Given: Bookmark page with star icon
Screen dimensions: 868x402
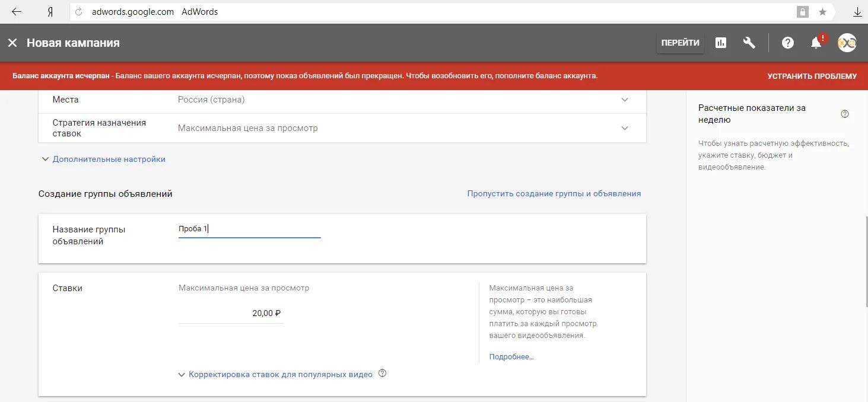Looking at the screenshot, I should tap(822, 12).
